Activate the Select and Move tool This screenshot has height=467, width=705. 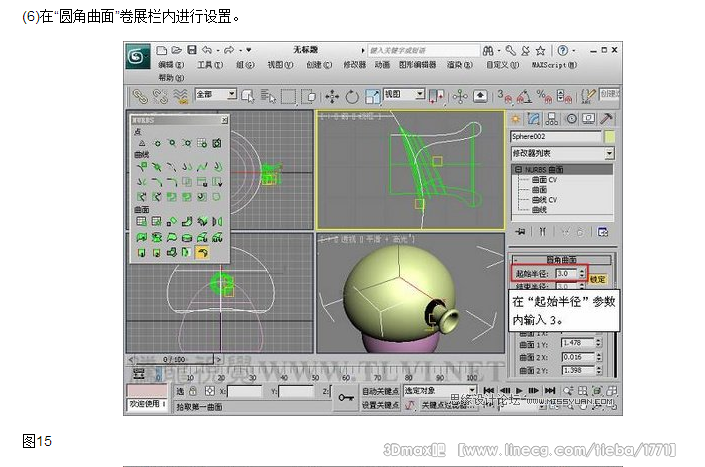(x=332, y=96)
